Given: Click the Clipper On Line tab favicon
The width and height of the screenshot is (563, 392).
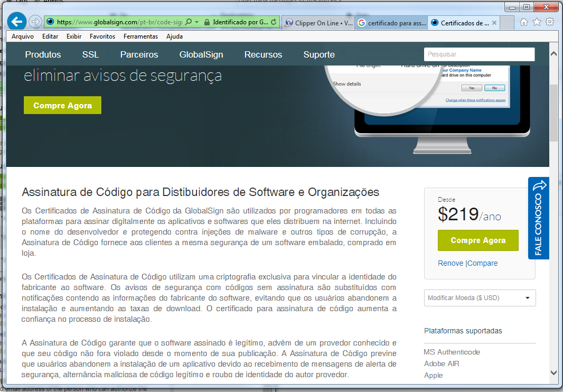Looking at the screenshot, I should [x=289, y=23].
